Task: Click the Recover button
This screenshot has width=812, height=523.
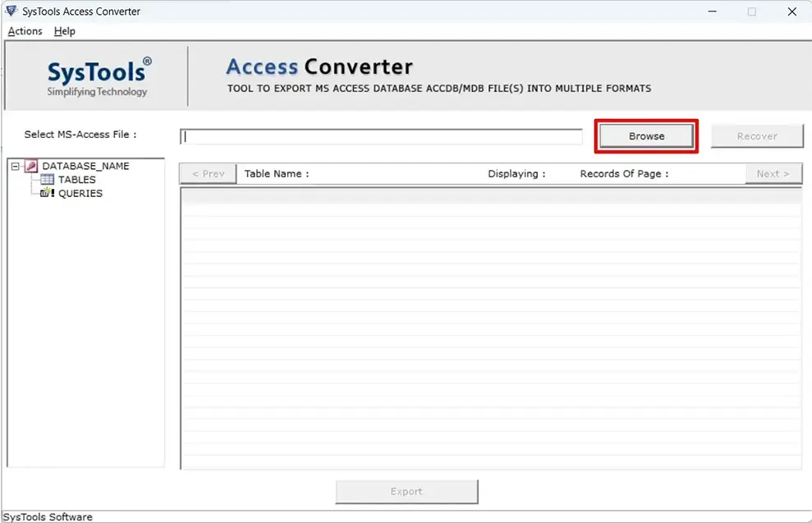Action: [x=756, y=136]
